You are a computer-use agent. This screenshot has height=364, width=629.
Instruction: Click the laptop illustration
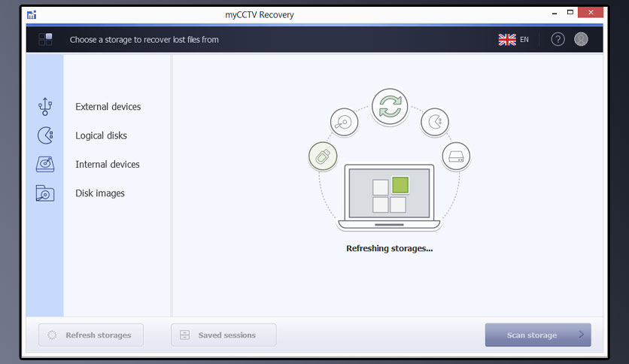[389, 197]
